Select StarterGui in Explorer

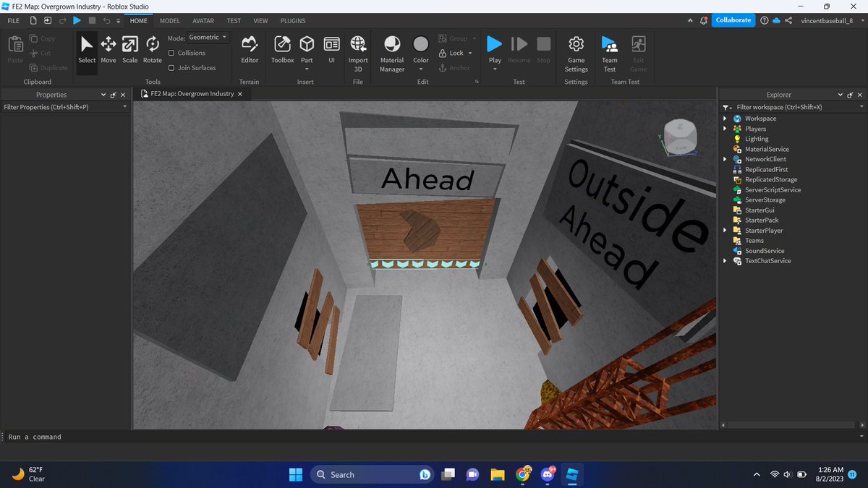click(x=759, y=210)
